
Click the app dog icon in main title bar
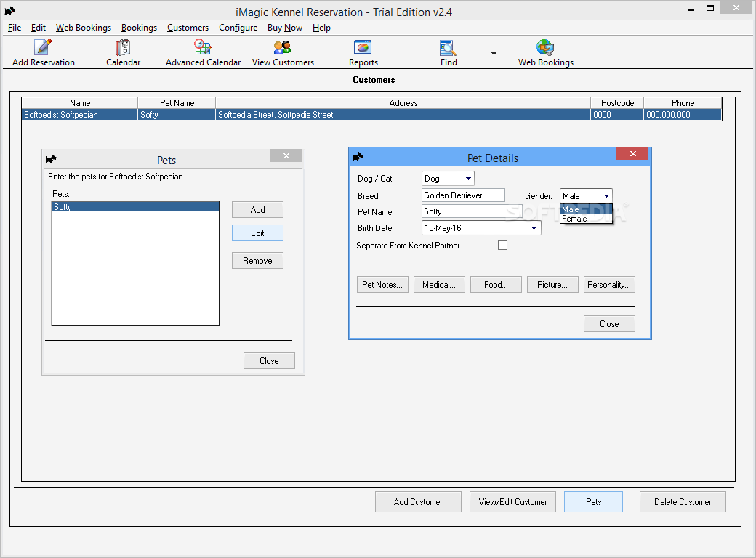point(10,11)
